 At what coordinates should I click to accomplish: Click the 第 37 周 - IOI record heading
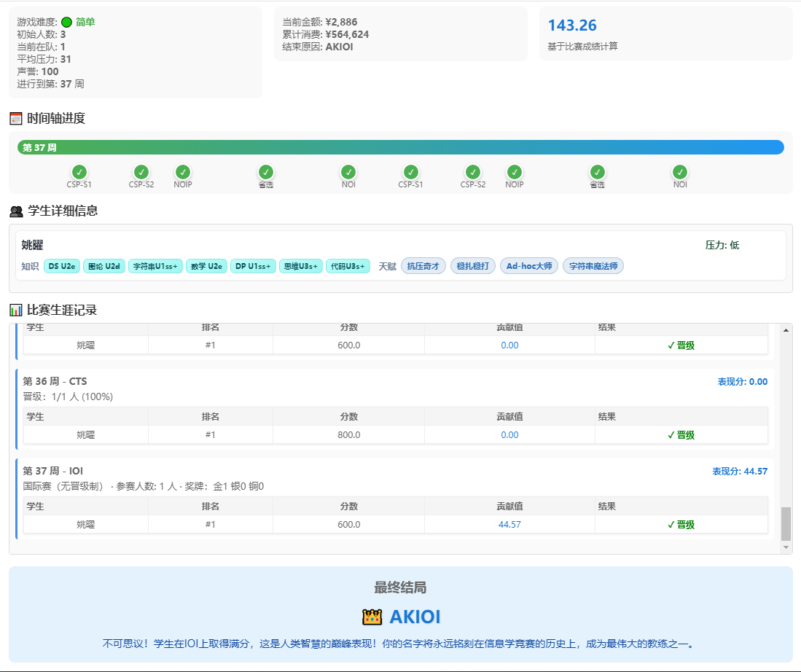tap(52, 471)
